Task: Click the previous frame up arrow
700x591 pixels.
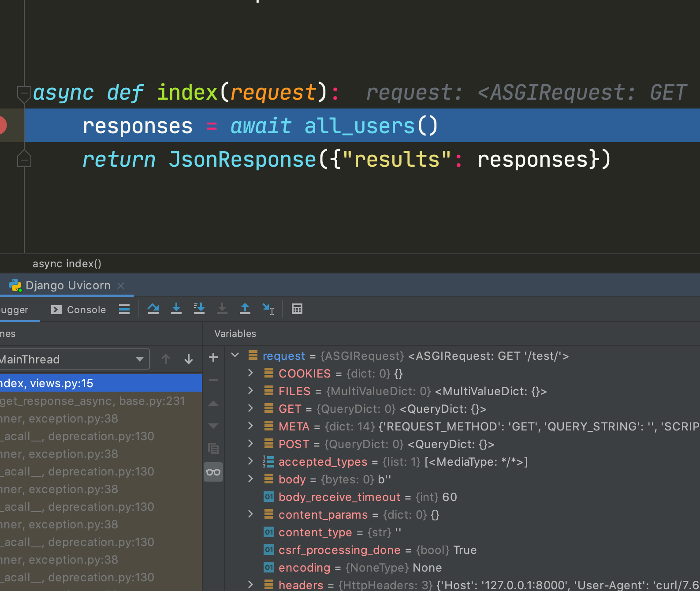Action: click(166, 359)
